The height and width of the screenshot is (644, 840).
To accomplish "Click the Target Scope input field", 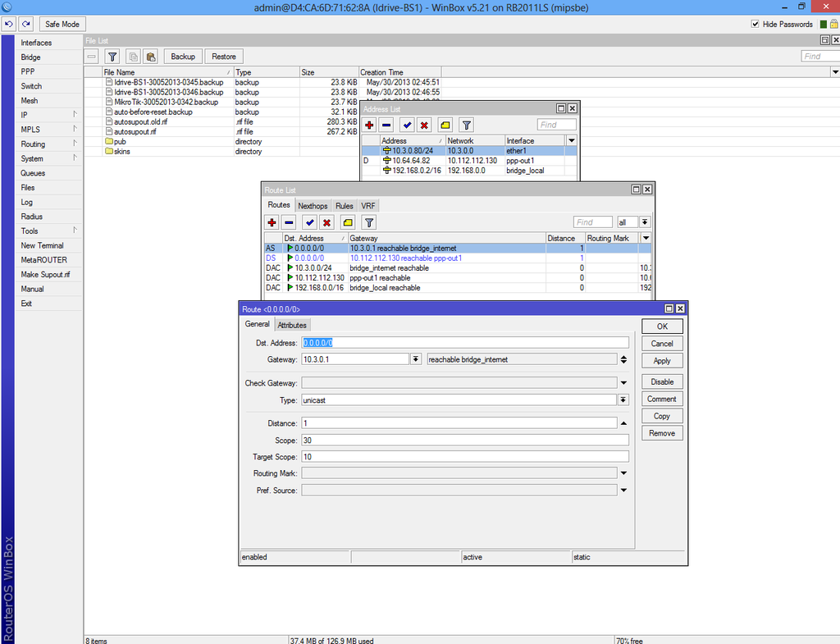I will [x=465, y=457].
